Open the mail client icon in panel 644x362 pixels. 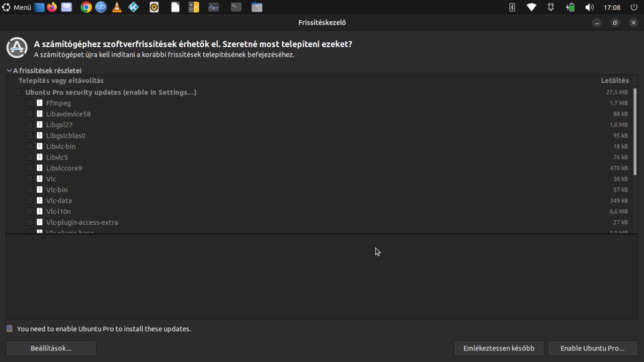[x=66, y=8]
